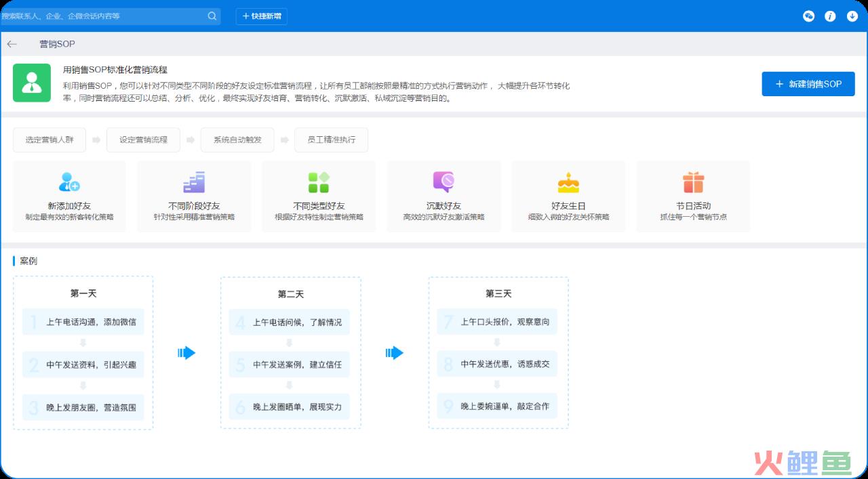Select step 中午发送案例，建立信任
The height and width of the screenshot is (479, 868).
[x=290, y=365]
